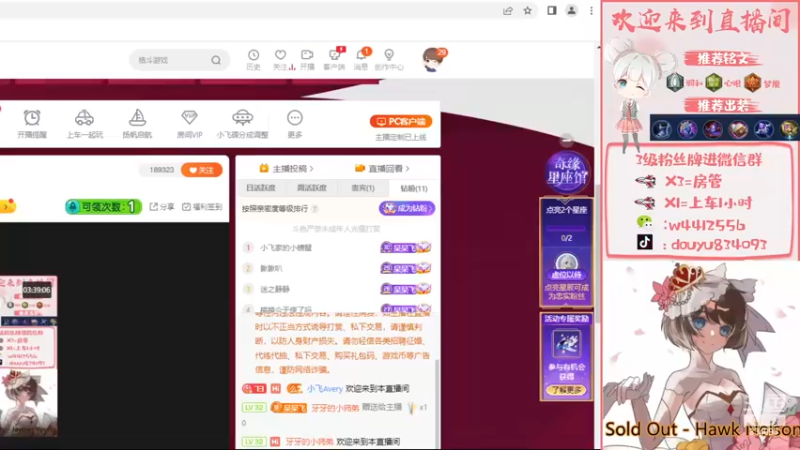Click 小飞Avery username in chat

click(x=324, y=389)
